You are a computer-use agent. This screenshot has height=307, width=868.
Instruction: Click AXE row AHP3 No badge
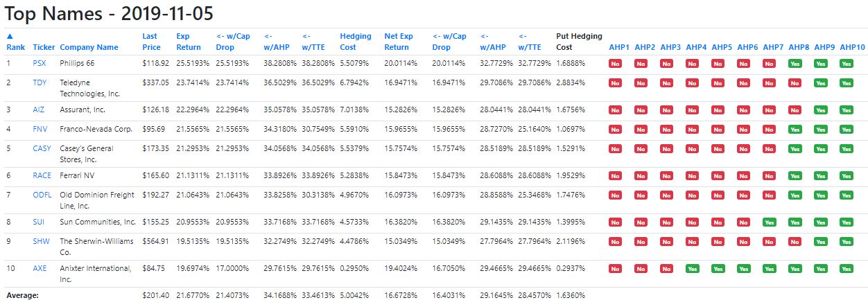click(666, 269)
